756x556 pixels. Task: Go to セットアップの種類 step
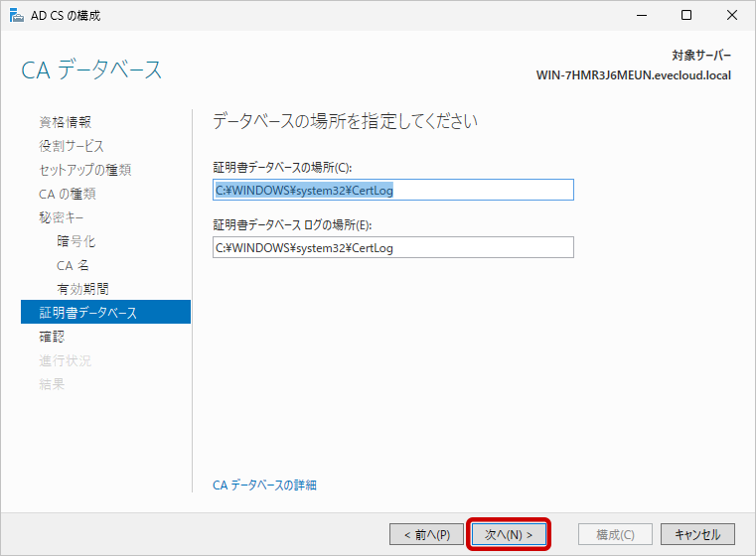(x=85, y=170)
